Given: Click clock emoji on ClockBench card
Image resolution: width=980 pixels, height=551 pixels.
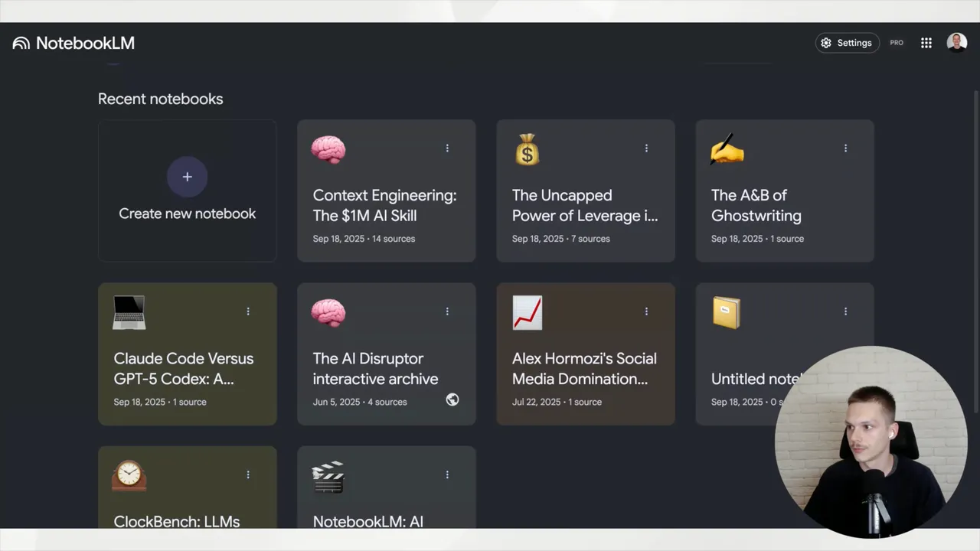Looking at the screenshot, I should tap(129, 475).
